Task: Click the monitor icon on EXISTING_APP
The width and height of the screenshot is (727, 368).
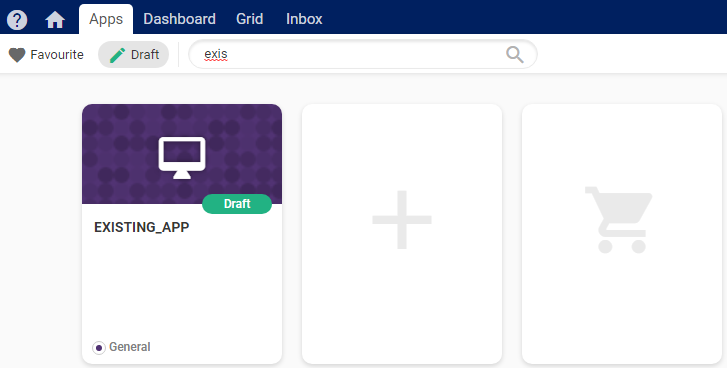Action: tap(182, 158)
